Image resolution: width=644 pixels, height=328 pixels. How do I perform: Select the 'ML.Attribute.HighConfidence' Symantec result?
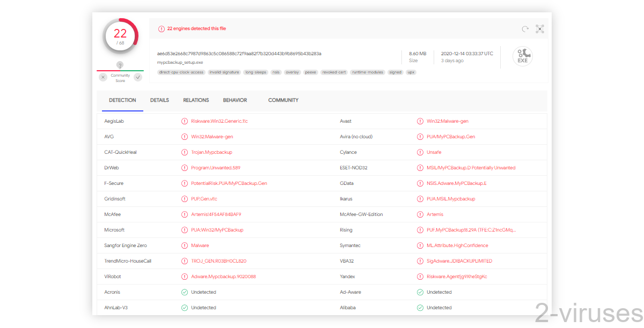pos(457,245)
